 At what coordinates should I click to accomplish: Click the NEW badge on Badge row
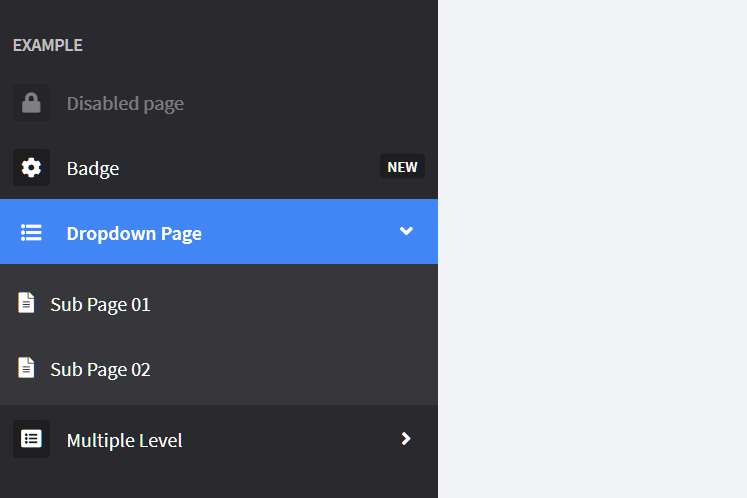click(x=402, y=167)
